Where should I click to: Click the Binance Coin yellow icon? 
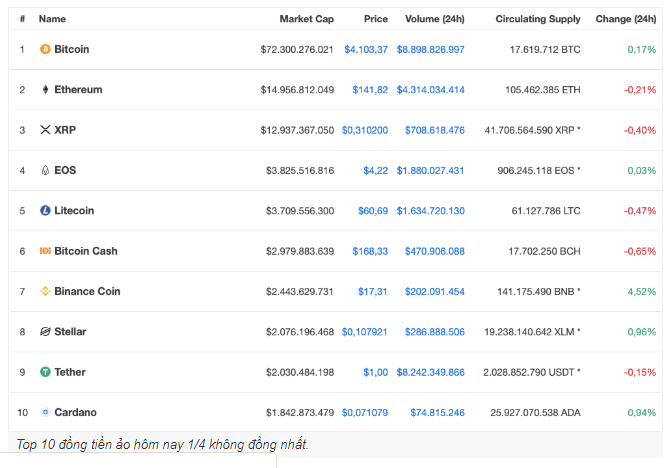coord(45,291)
